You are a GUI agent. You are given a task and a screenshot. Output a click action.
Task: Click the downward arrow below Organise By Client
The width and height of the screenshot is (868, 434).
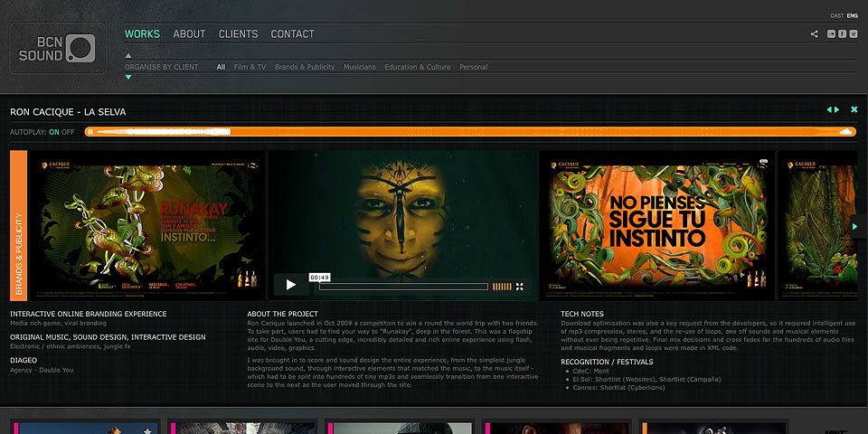coord(128,78)
